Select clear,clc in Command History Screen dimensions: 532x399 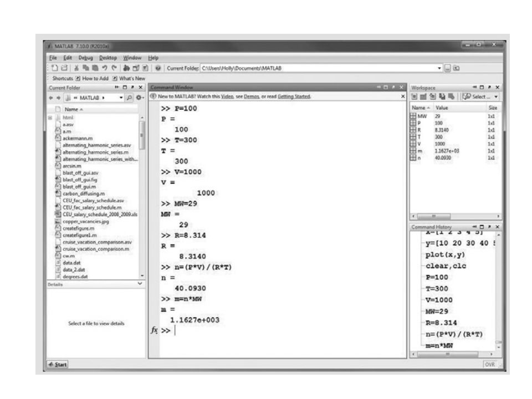point(446,266)
